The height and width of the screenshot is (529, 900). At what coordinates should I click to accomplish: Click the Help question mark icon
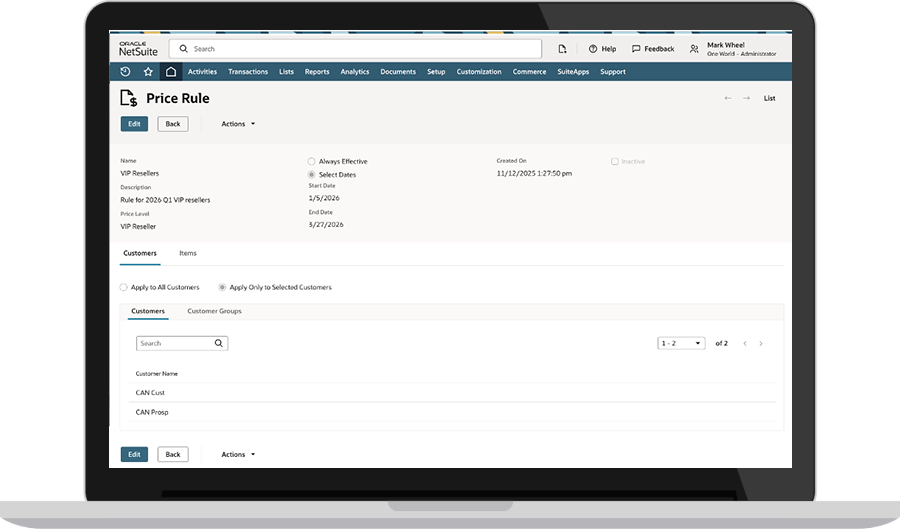click(593, 49)
